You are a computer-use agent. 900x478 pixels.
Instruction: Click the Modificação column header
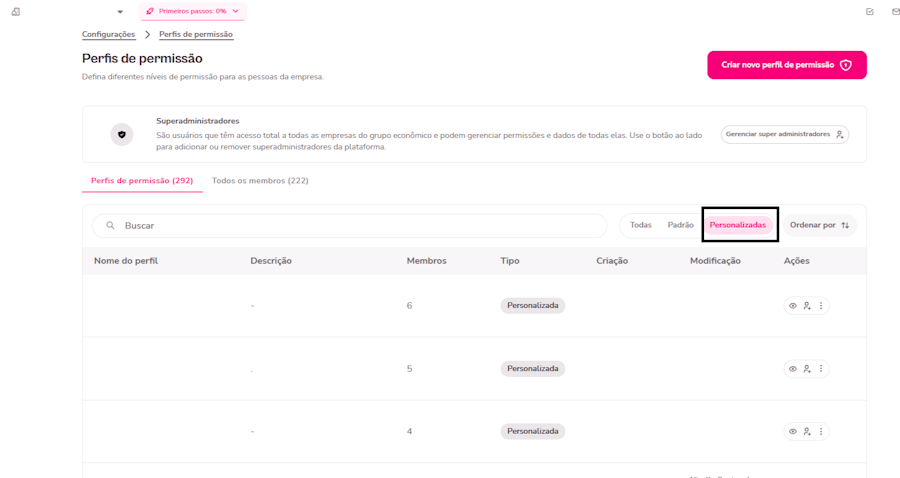click(x=715, y=261)
